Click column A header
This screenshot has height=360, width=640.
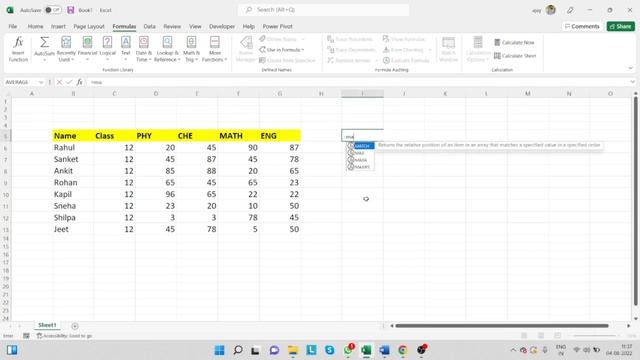click(32, 94)
